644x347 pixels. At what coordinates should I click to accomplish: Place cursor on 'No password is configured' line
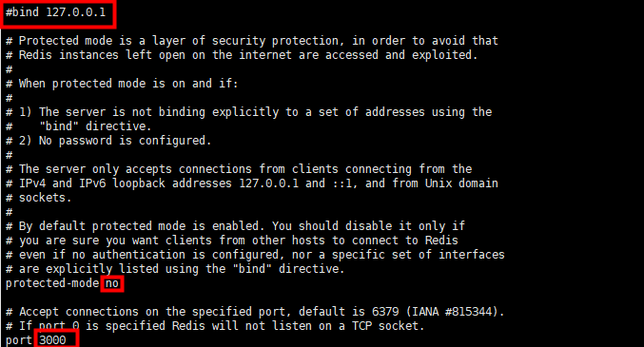[x=108, y=141]
